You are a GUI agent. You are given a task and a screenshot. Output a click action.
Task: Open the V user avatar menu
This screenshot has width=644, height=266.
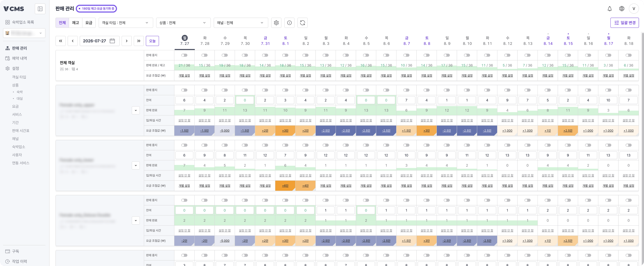[x=634, y=9]
